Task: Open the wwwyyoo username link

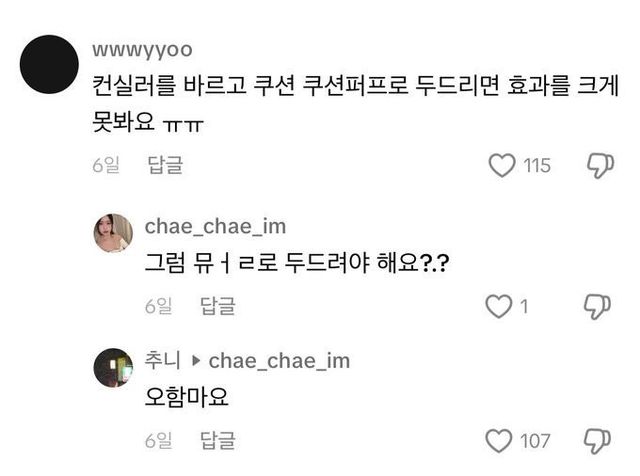Action: (x=142, y=49)
